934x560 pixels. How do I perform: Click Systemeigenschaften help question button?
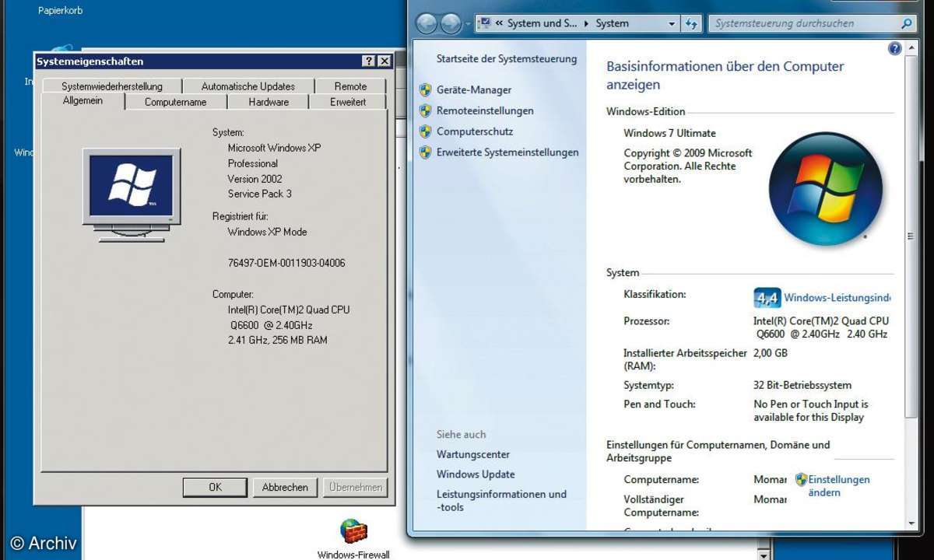369,61
